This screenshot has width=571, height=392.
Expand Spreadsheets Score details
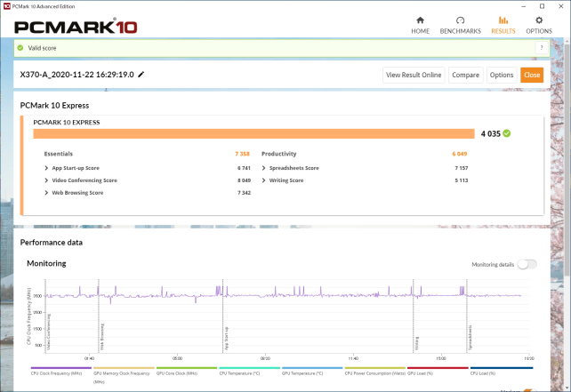click(x=263, y=168)
